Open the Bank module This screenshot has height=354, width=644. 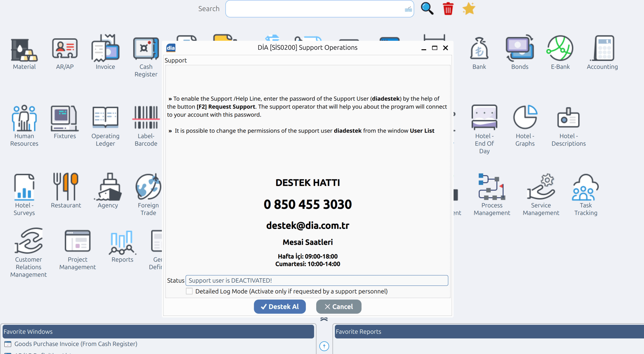(x=479, y=53)
